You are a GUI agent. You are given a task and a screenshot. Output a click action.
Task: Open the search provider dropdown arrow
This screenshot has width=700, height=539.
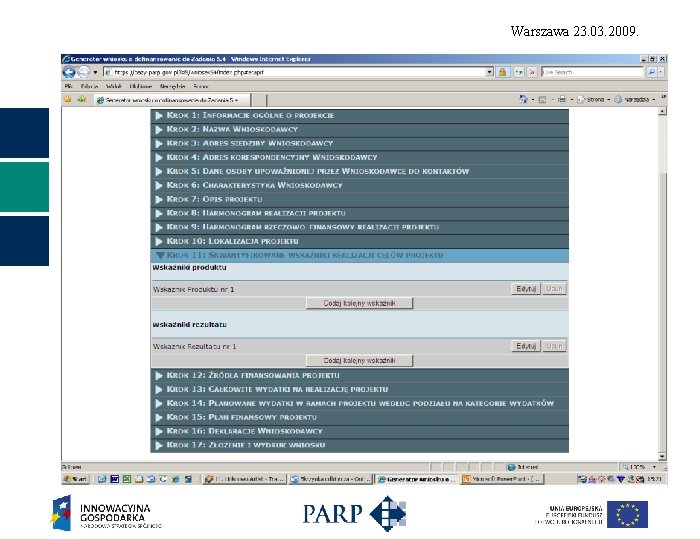click(661, 72)
